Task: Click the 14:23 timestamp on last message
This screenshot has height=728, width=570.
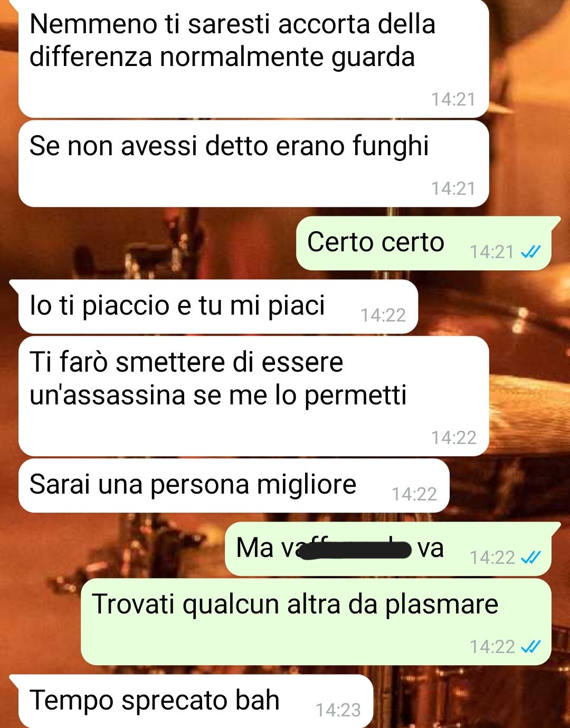Action: point(338,710)
